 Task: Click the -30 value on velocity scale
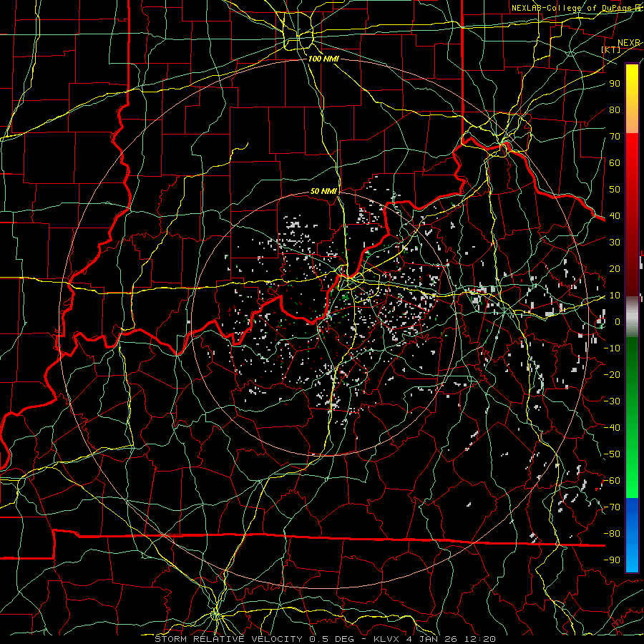612,401
